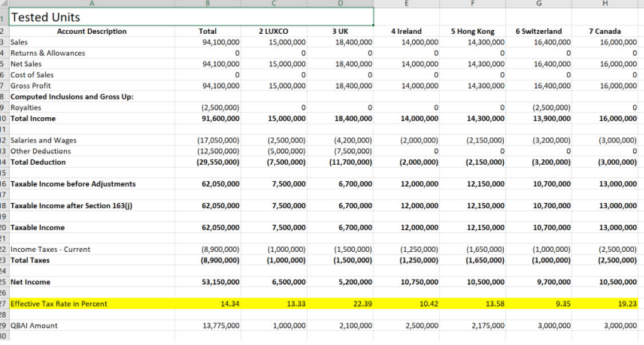
Task: Select Total effective tax rate 14.34
Action: pyautogui.click(x=208, y=303)
